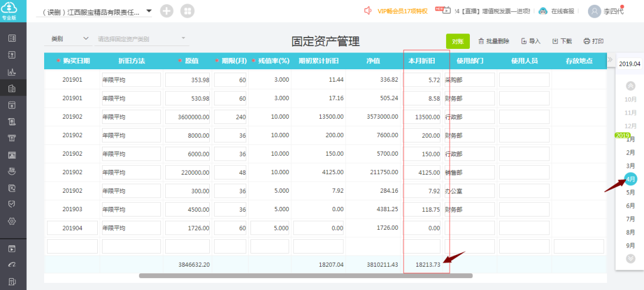Image resolution: width=644 pixels, height=290 pixels.
Task: Click the 在线客服 support icon
Action: coord(543,11)
